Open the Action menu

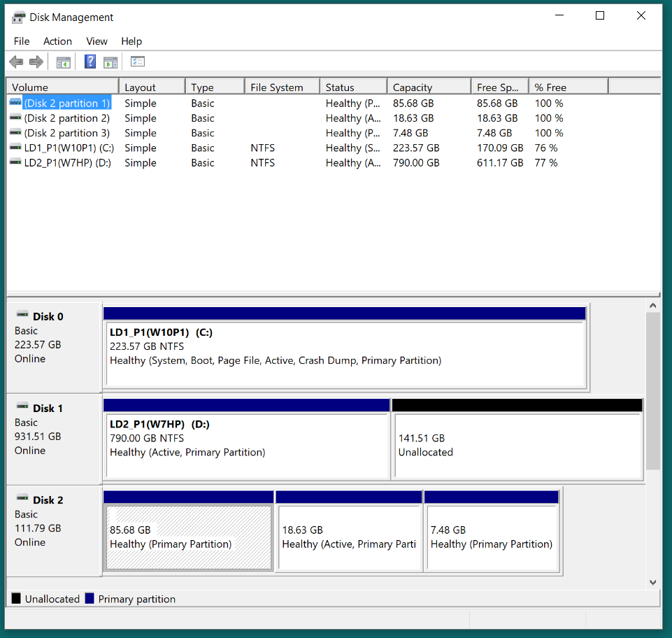pyautogui.click(x=57, y=41)
